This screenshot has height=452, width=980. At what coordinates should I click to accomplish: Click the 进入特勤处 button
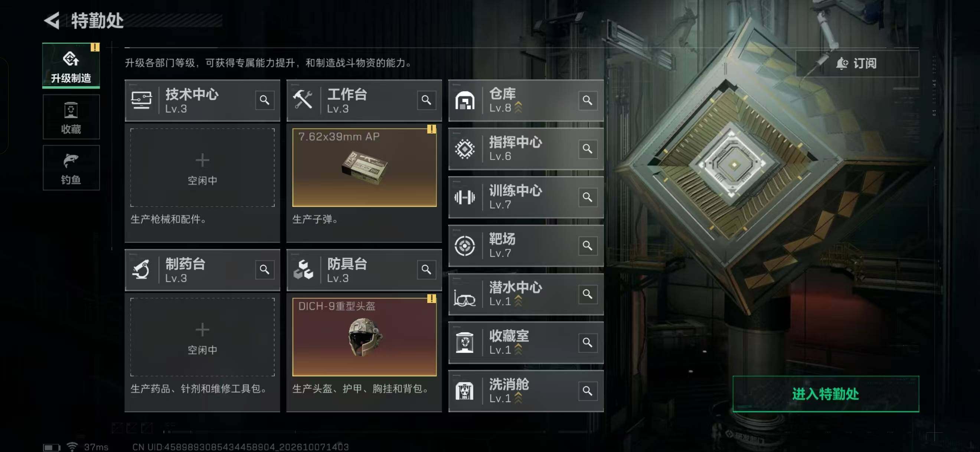[x=826, y=394]
